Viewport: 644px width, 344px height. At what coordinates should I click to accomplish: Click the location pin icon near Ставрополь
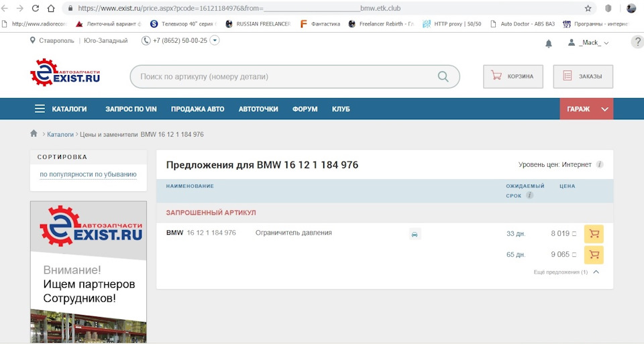32,40
